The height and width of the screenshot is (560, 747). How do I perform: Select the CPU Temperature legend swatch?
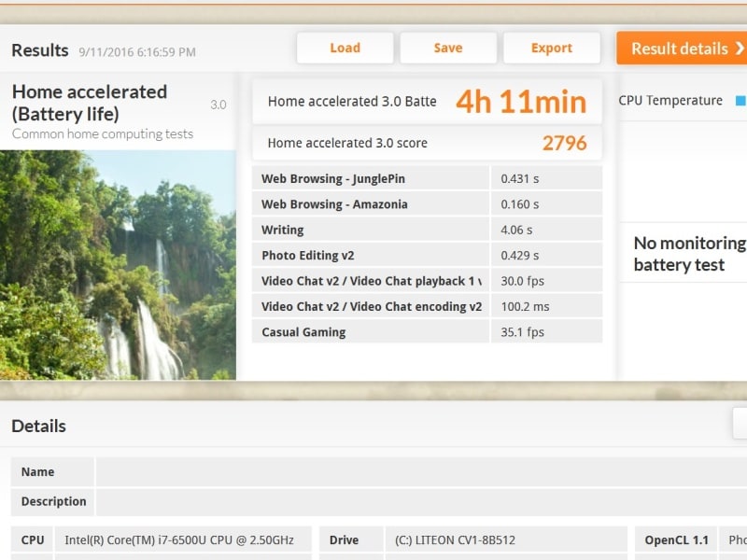[x=740, y=101]
